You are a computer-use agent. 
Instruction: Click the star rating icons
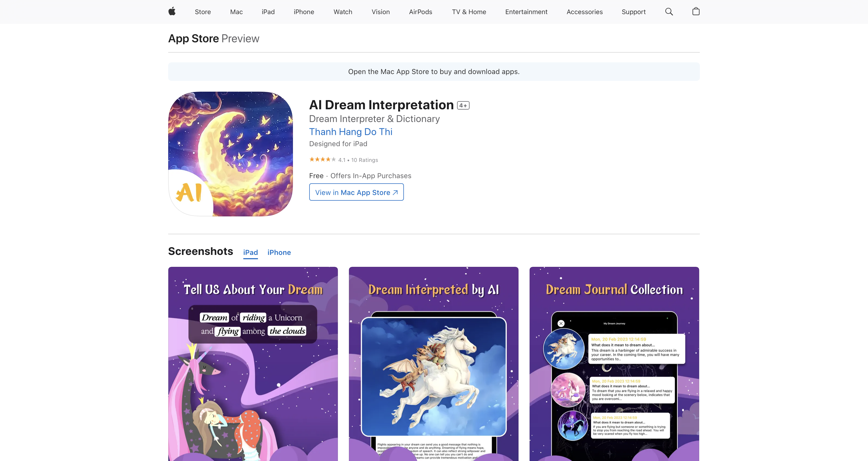pos(323,159)
